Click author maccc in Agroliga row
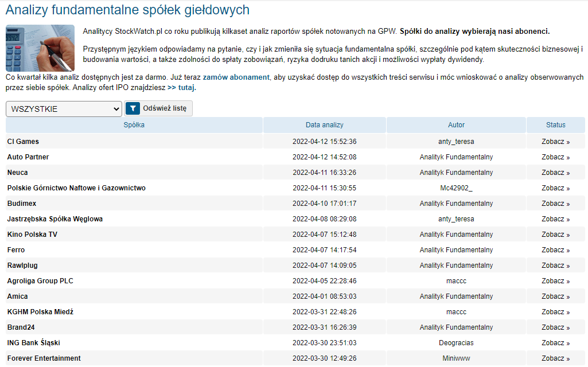 click(456, 281)
